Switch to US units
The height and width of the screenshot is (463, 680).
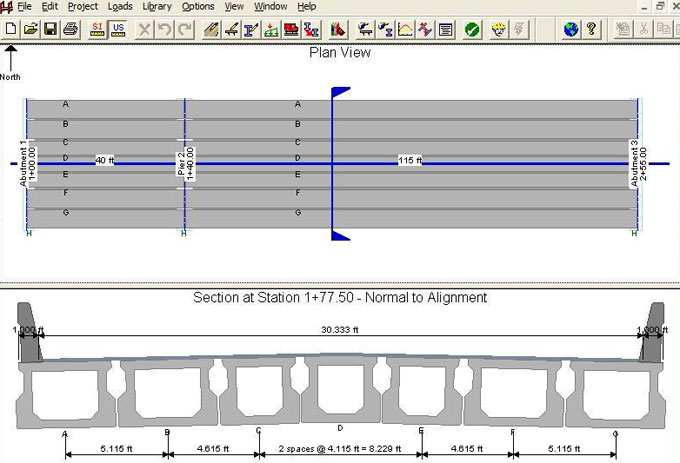pos(118,29)
